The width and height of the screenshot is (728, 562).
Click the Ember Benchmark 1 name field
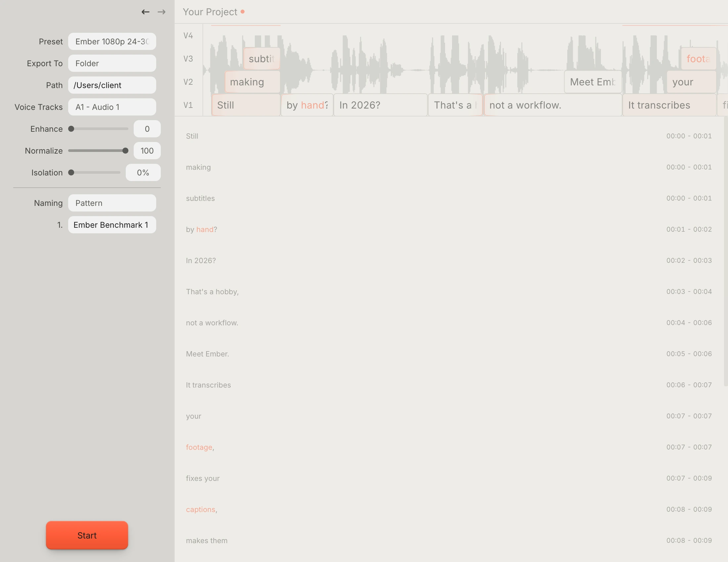tap(112, 225)
